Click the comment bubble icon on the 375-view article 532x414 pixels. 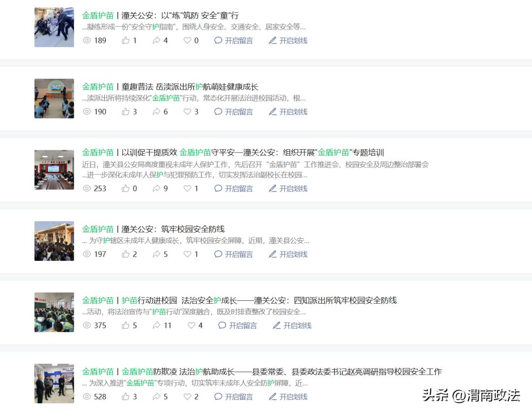(x=222, y=325)
